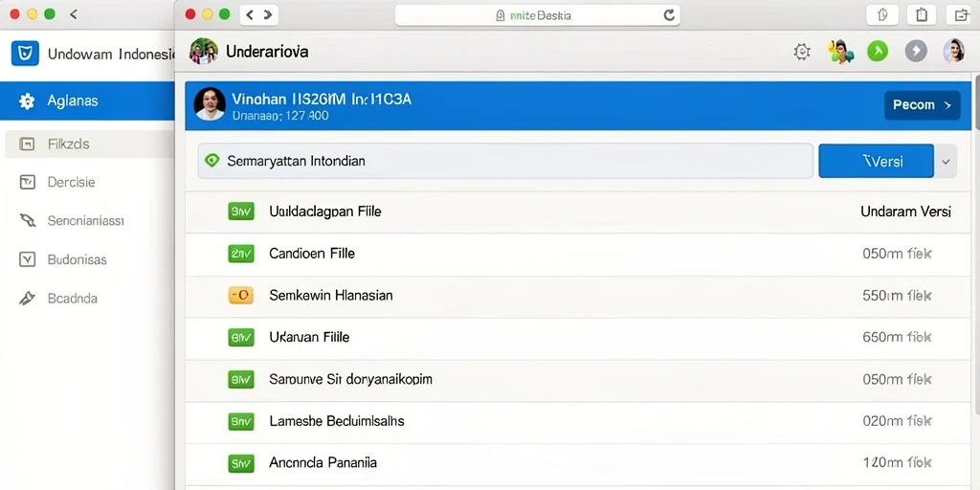Click the 020m value for Lameshe Becluimlsalhs

(897, 421)
